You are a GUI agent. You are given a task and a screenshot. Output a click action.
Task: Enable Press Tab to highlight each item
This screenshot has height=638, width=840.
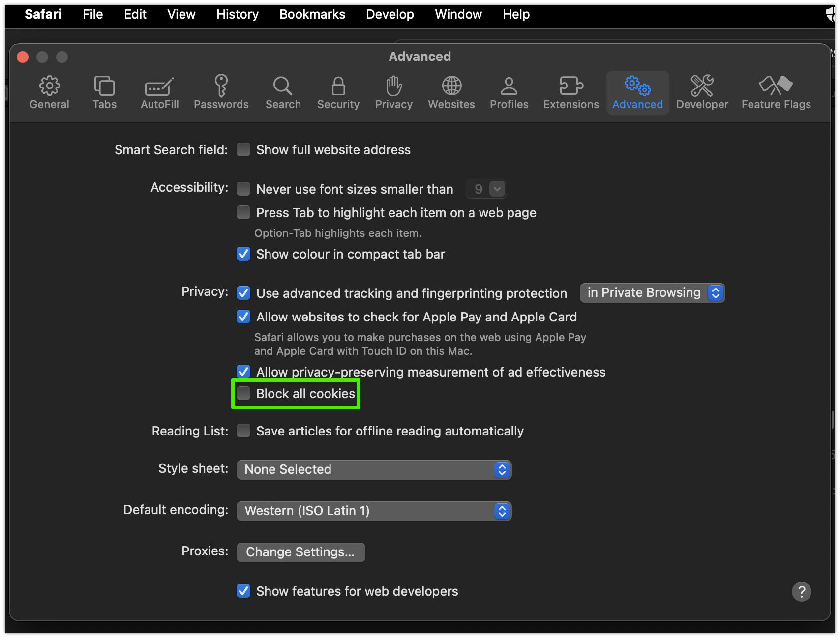[243, 212]
